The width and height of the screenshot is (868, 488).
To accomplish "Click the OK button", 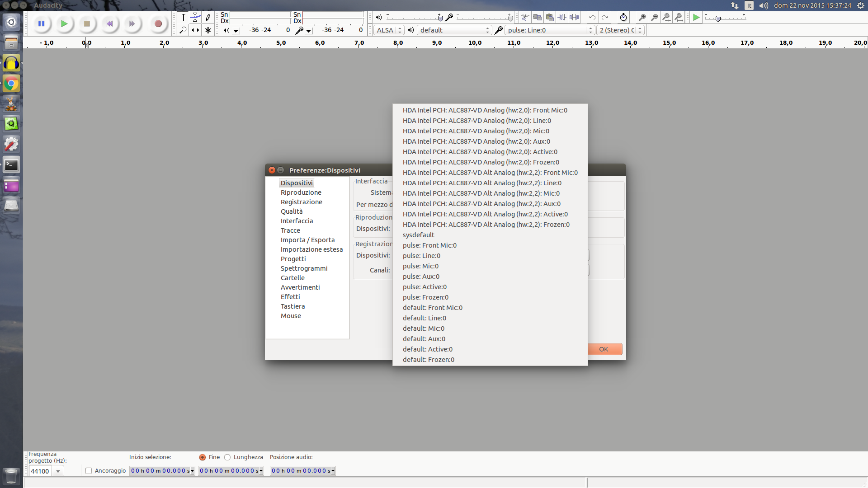I will click(604, 349).
